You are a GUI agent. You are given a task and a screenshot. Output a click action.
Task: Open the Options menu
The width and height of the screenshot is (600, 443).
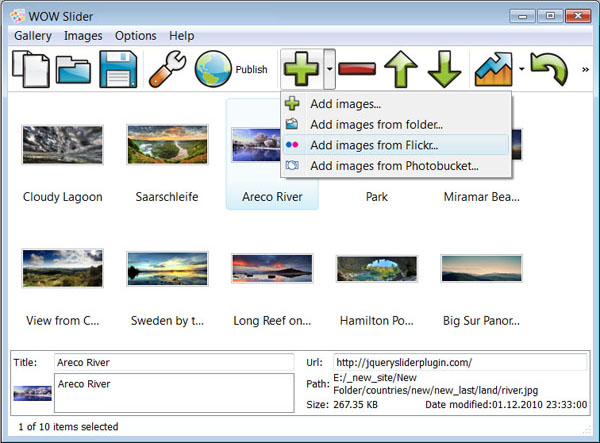135,36
